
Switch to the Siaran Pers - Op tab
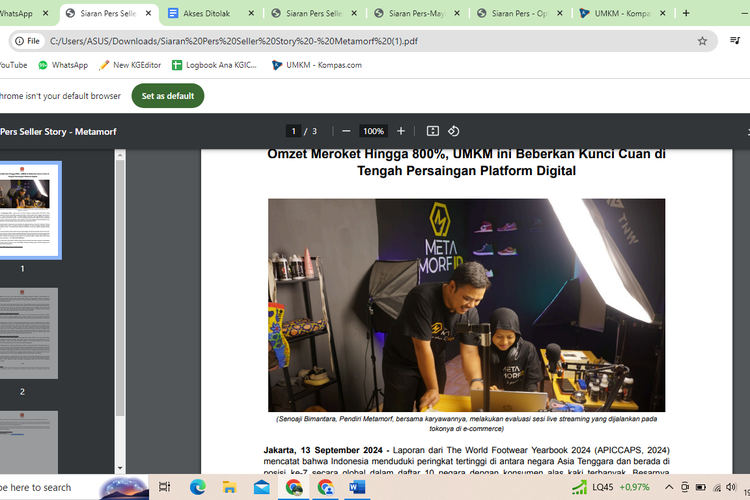pos(519,13)
